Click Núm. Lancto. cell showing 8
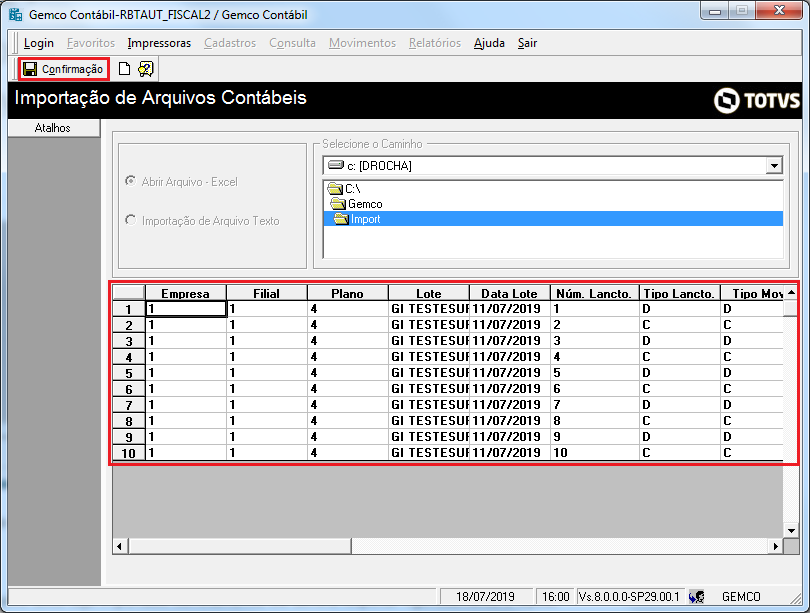The image size is (810, 613). pyautogui.click(x=595, y=421)
